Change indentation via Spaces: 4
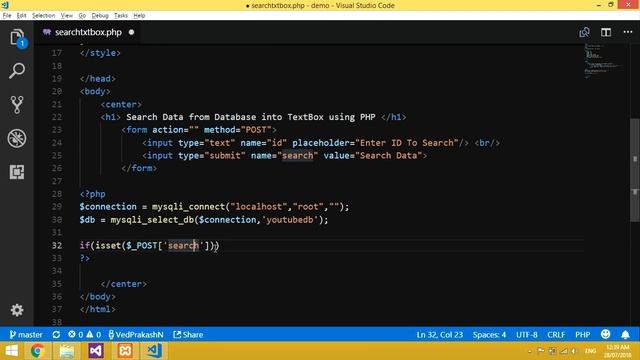The image size is (640, 360). click(x=489, y=335)
